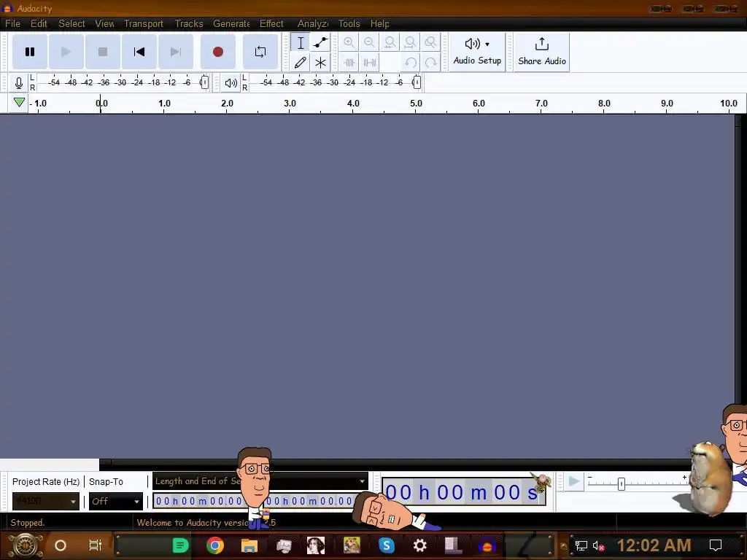Image resolution: width=747 pixels, height=560 pixels.
Task: Open the Project Rate dropdown
Action: (x=46, y=501)
